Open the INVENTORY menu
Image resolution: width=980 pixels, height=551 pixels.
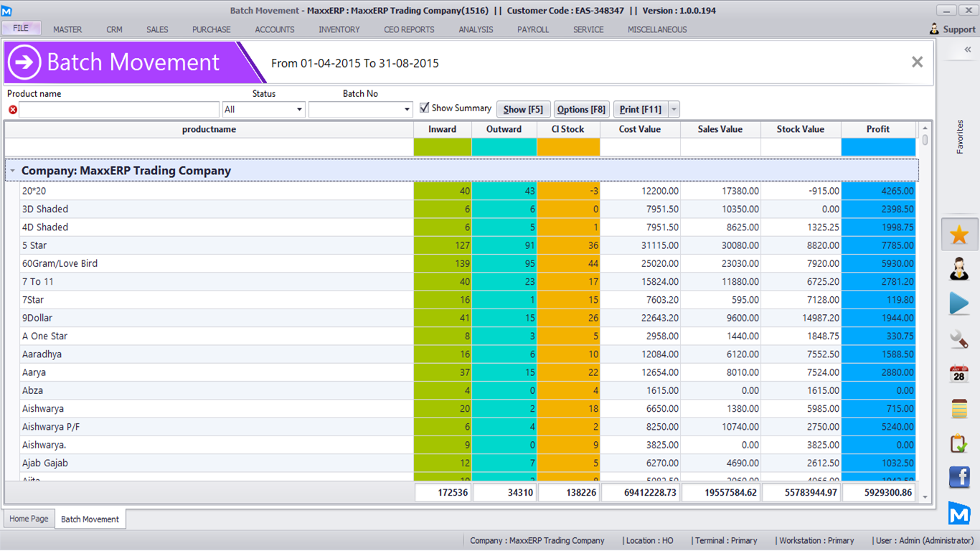339,29
